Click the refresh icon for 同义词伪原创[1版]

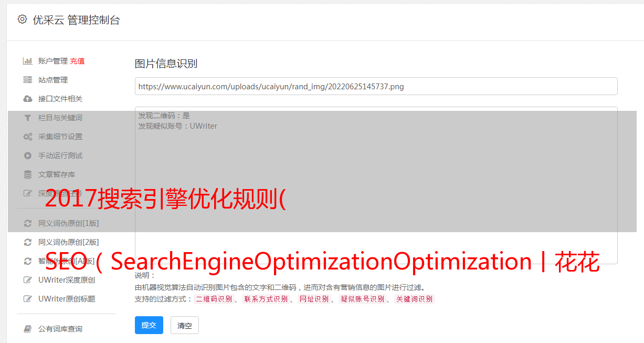27,223
